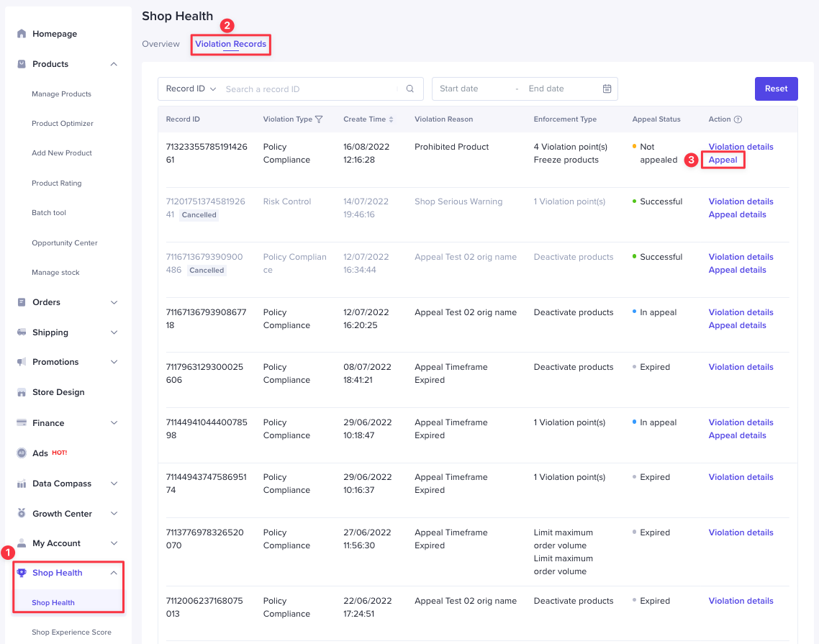
Task: Open Appeal details for Shop Serious Warning
Action: click(737, 214)
